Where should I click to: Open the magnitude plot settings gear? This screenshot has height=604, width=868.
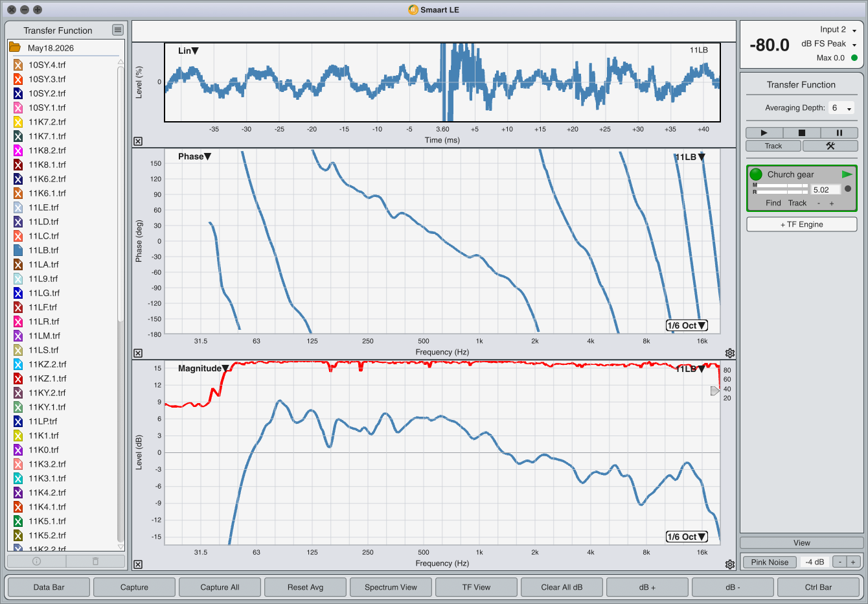coord(730,564)
